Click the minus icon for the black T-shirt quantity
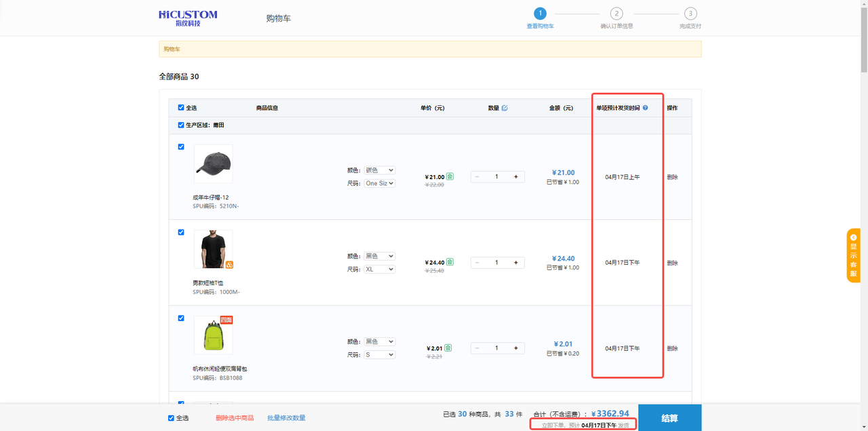The height and width of the screenshot is (431, 868). pos(477,263)
